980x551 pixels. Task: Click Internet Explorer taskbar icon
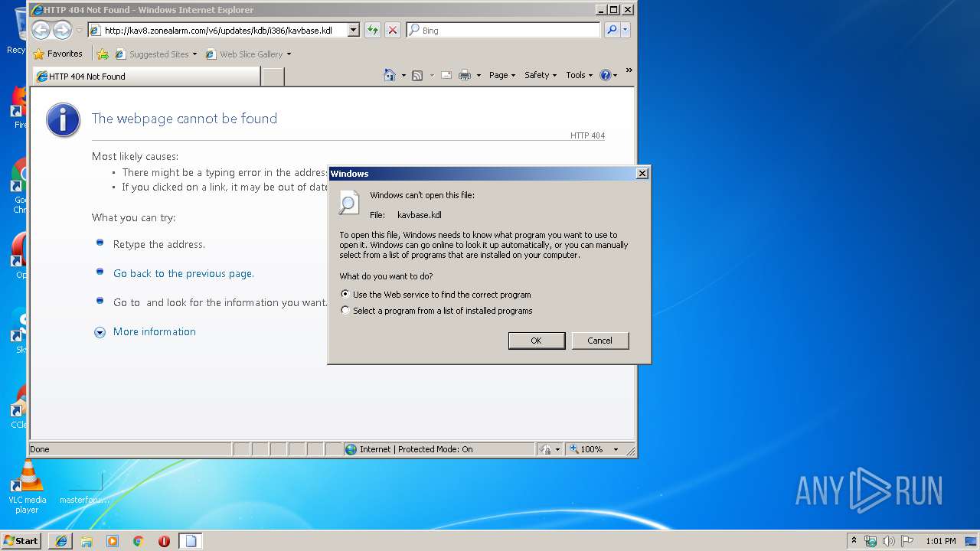point(61,541)
